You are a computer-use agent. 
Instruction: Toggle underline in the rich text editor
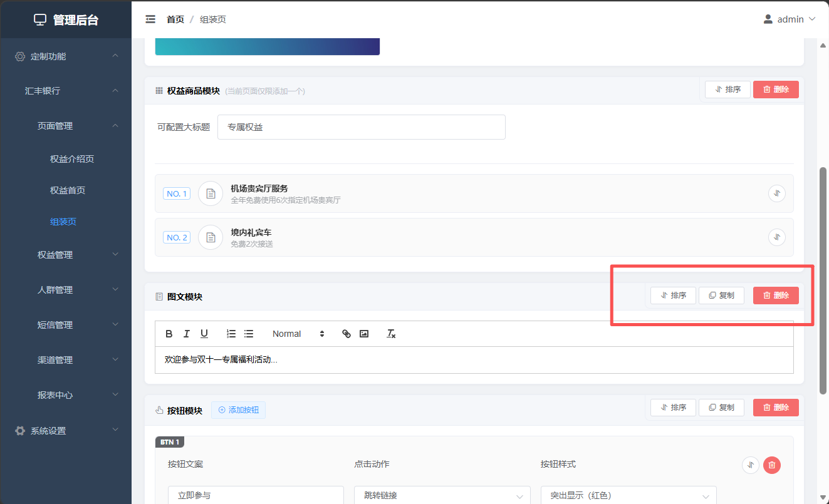click(204, 334)
